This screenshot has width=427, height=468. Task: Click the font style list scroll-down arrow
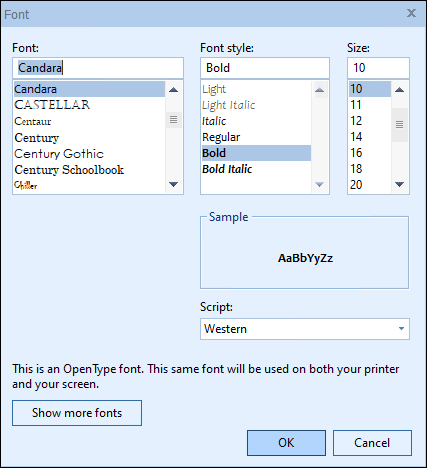319,184
